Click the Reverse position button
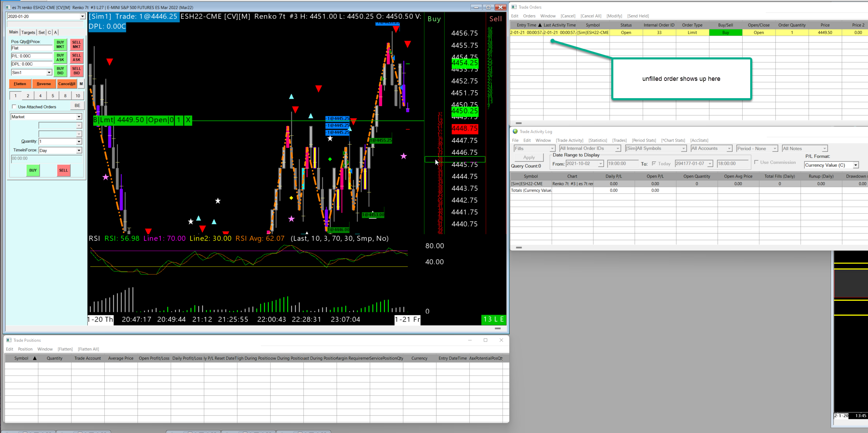This screenshot has height=433, width=868. click(x=44, y=84)
